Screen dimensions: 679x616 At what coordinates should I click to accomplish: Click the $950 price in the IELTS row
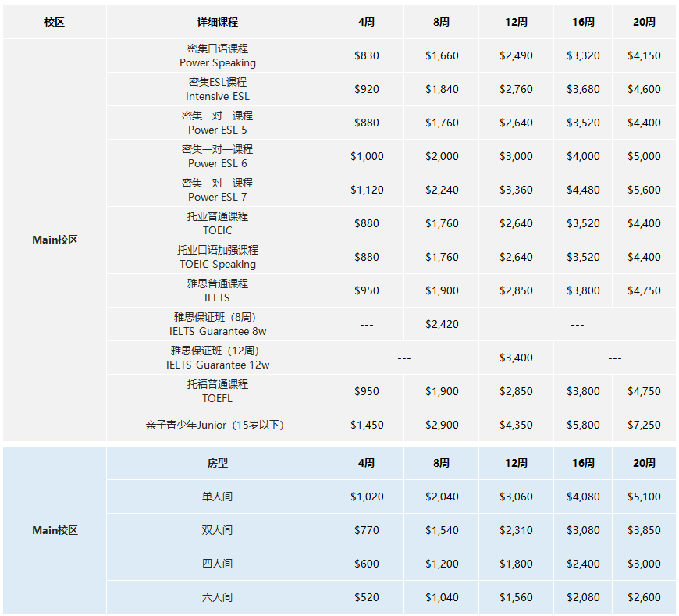click(x=366, y=290)
